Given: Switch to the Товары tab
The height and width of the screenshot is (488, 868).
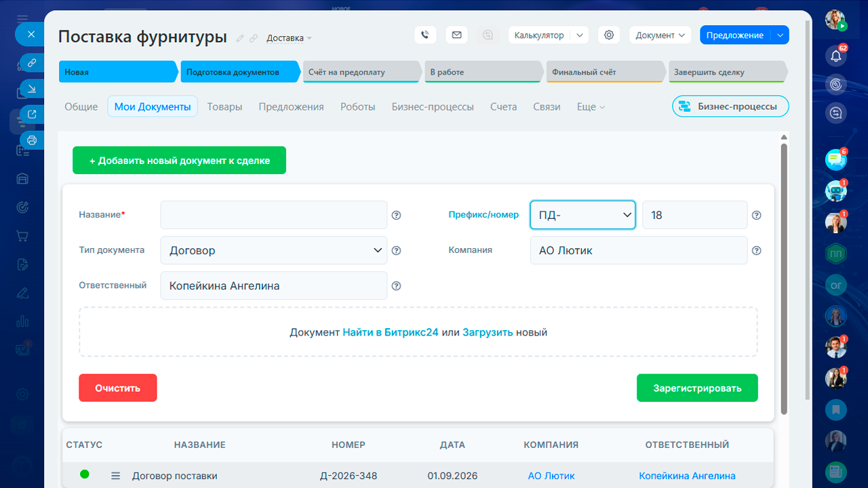Looking at the screenshot, I should 224,106.
